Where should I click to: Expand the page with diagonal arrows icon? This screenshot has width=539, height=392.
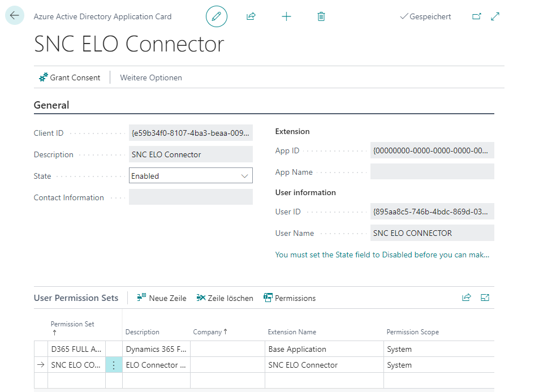coord(495,16)
